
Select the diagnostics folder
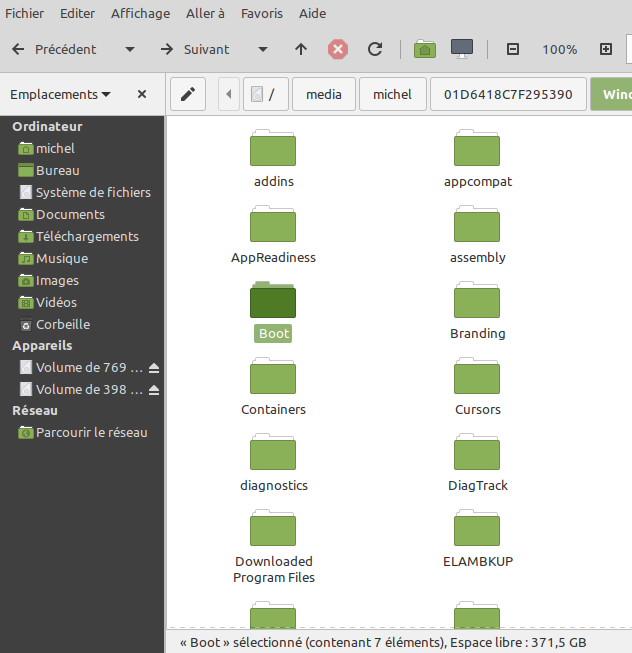tap(273, 462)
